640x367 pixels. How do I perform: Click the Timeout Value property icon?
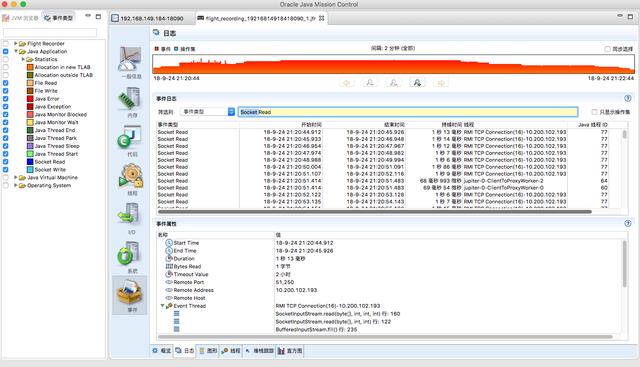tap(169, 274)
